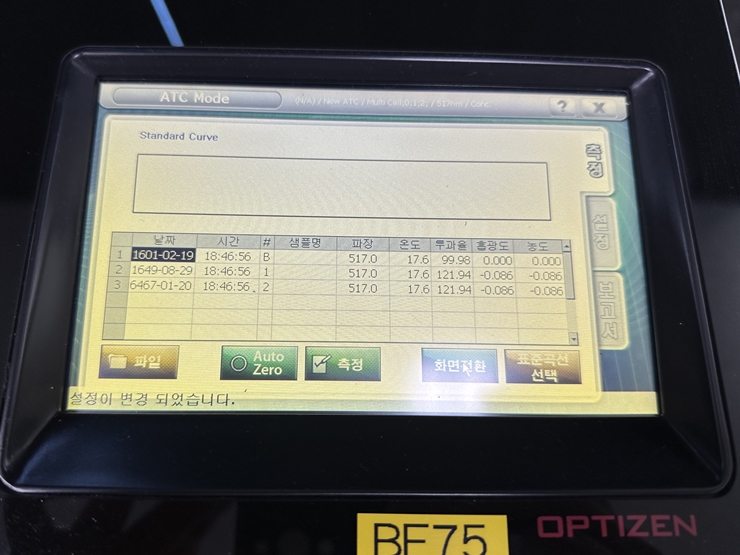The width and height of the screenshot is (740, 555).
Task: Tap the 파일 folder button
Action: (x=139, y=362)
